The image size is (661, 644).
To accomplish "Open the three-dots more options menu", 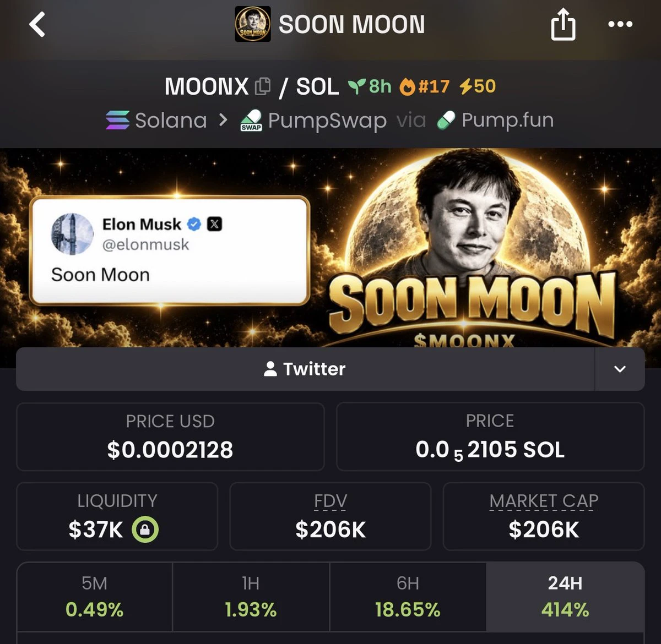I will pos(620,24).
